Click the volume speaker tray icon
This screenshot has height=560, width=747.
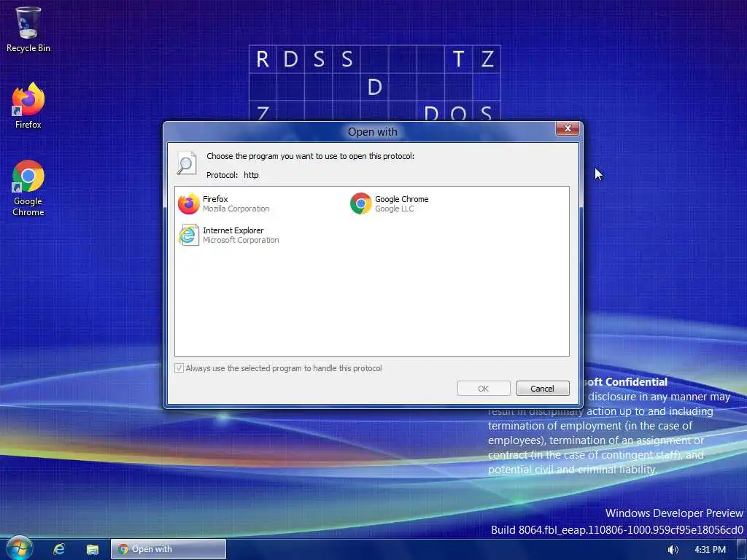[673, 550]
